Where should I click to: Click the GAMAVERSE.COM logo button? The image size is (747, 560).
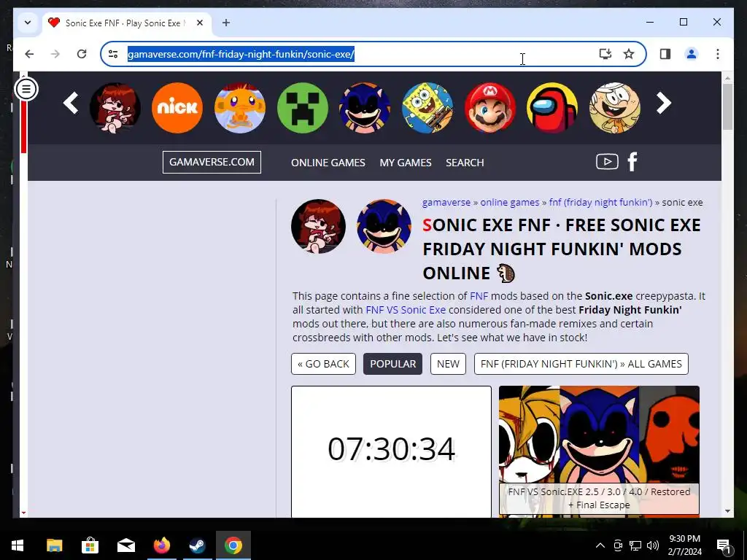(x=212, y=162)
